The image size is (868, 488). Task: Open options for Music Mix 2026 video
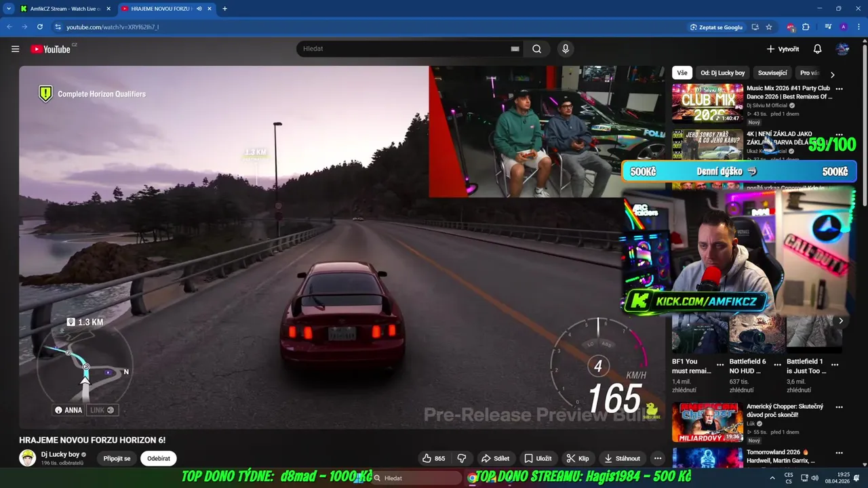tap(839, 89)
